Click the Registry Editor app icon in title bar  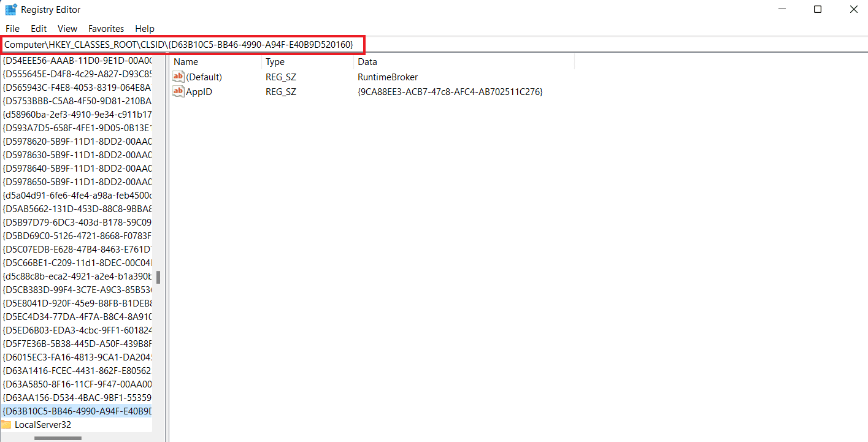click(10, 10)
